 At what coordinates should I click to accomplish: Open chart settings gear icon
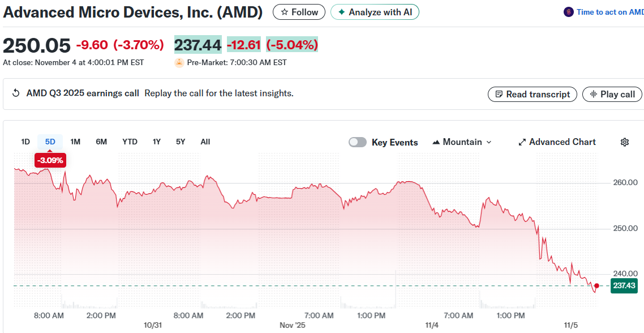(x=625, y=142)
